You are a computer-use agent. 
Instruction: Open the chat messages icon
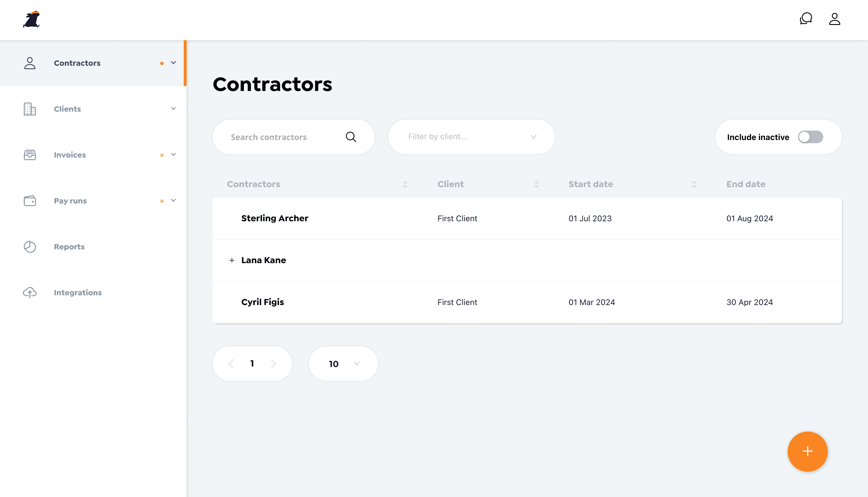[805, 19]
